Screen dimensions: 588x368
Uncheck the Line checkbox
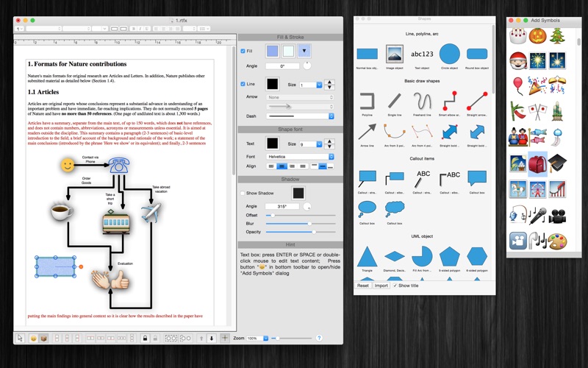pos(243,84)
